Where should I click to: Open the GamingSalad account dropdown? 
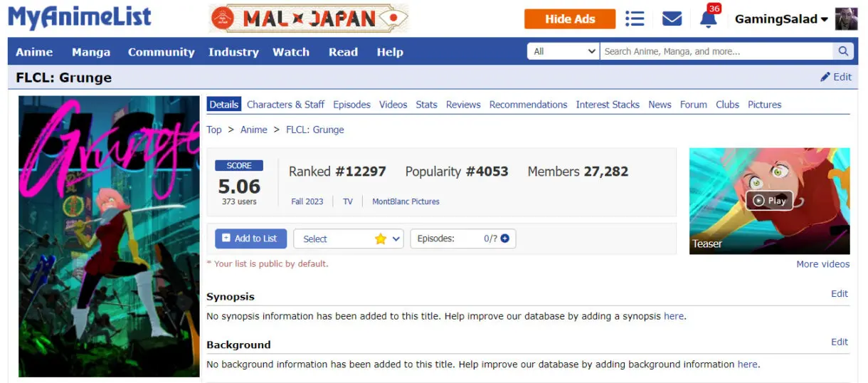[x=781, y=19]
